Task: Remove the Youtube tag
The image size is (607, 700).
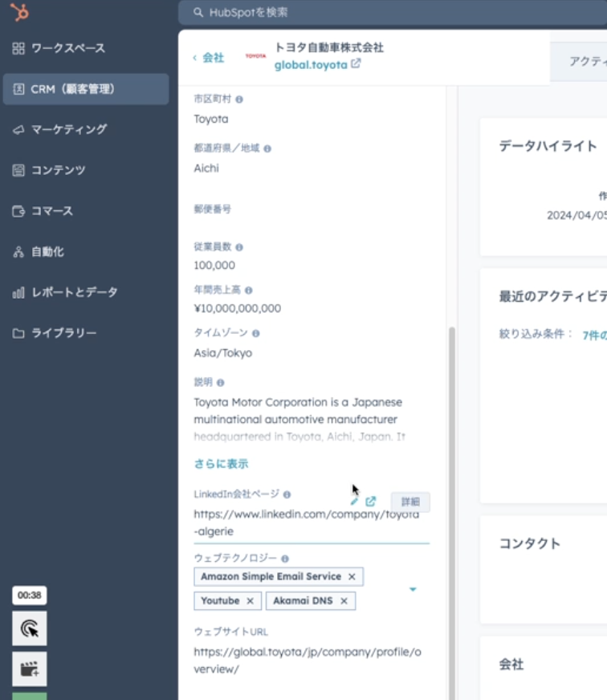Action: point(251,601)
